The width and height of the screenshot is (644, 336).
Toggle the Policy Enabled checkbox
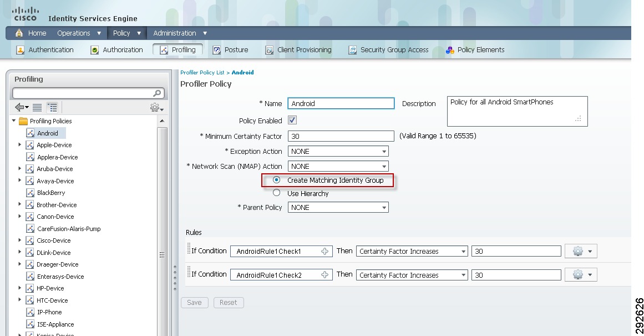pos(292,120)
